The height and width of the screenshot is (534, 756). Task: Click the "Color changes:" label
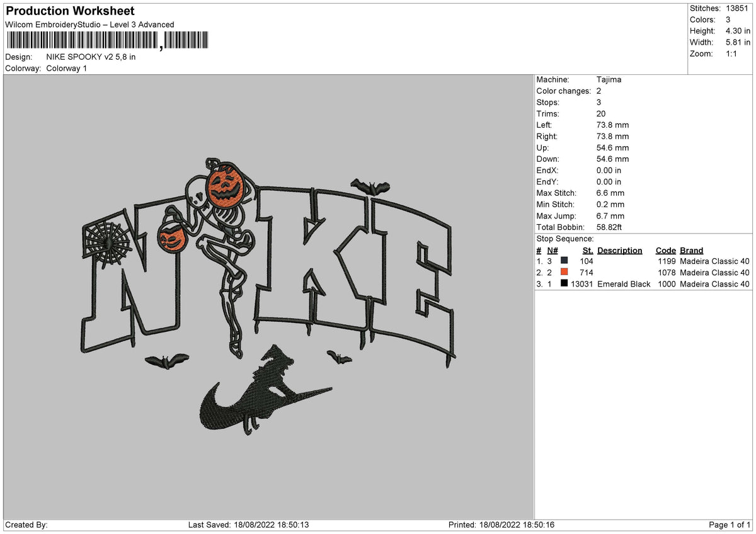[x=564, y=91]
